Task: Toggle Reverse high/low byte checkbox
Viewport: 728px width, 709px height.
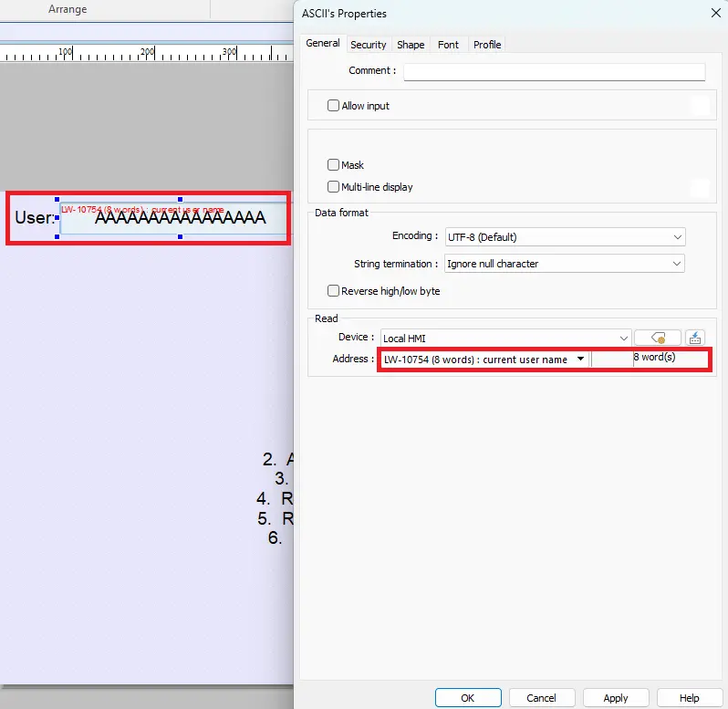Action: click(333, 291)
